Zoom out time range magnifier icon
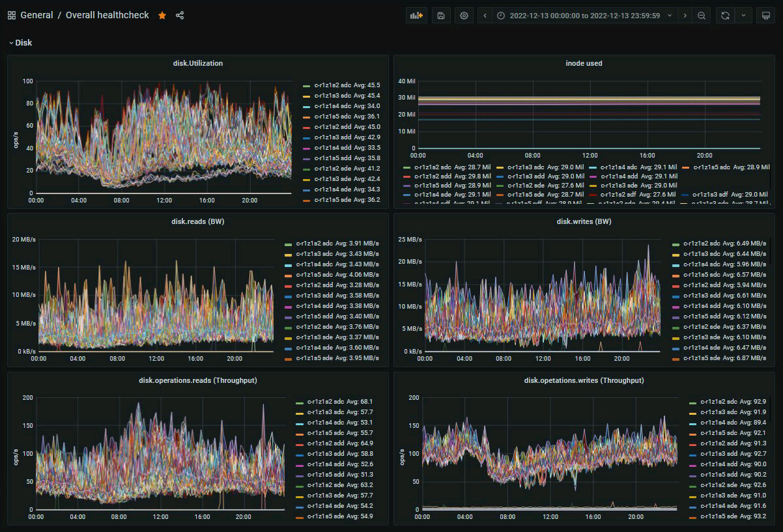 click(x=701, y=16)
